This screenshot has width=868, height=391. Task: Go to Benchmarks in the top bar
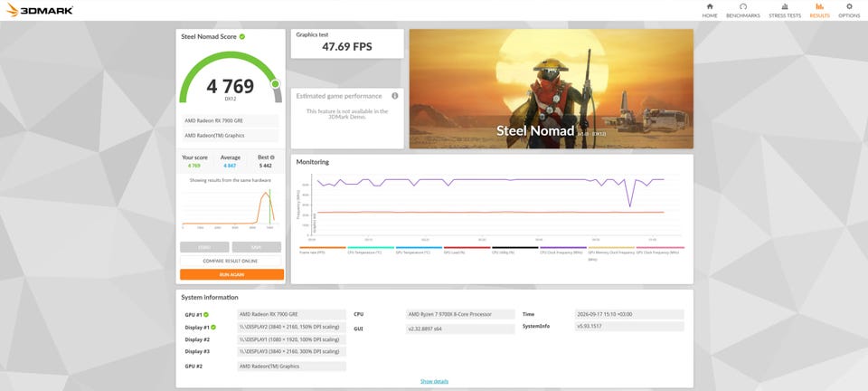tap(743, 11)
